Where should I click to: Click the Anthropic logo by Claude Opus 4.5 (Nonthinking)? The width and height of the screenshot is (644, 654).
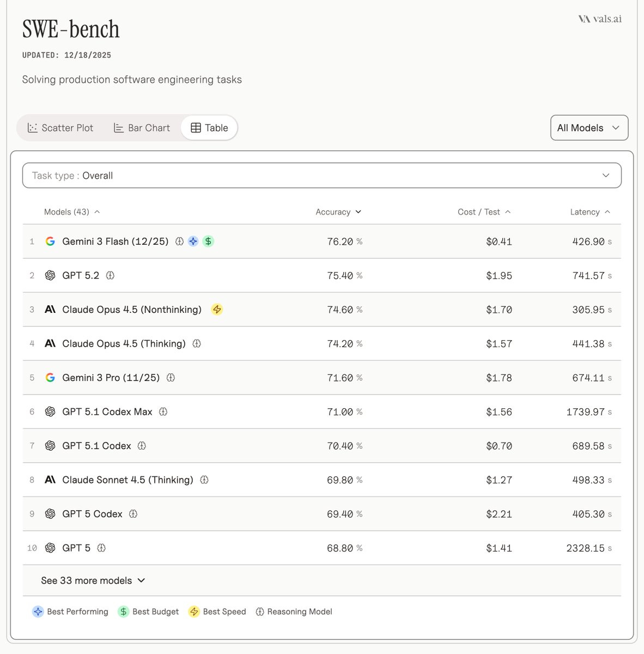pyautogui.click(x=50, y=310)
